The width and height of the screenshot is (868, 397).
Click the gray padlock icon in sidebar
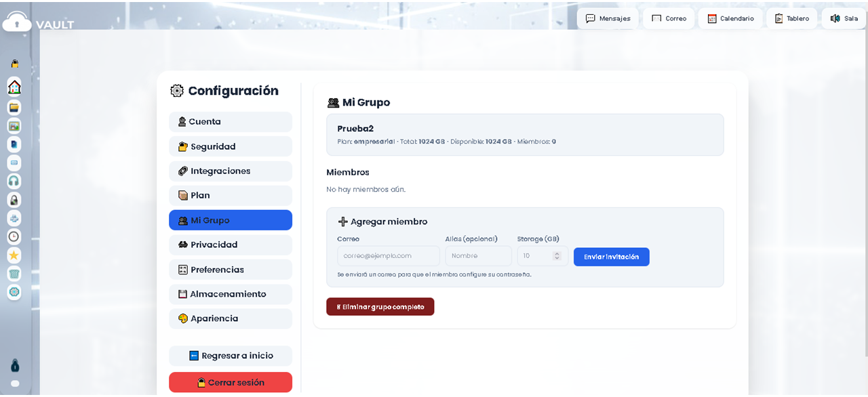pyautogui.click(x=14, y=200)
